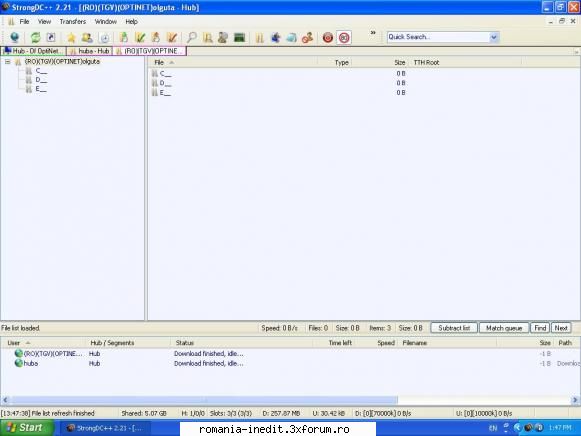Click transfers scrollbar left arrow
This screenshot has width=581, height=436.
(x=5, y=400)
